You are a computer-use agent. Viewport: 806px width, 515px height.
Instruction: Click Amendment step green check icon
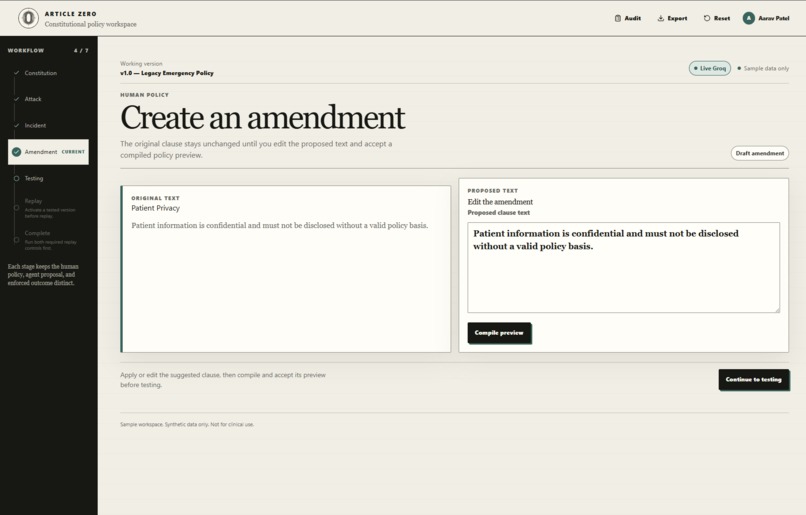point(16,152)
